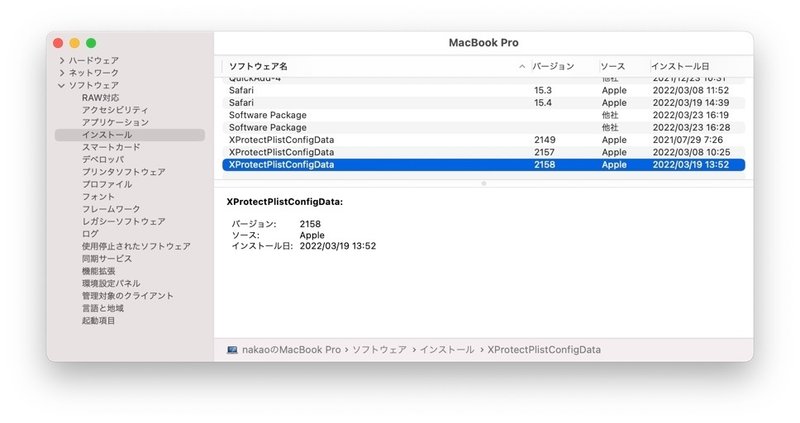This screenshot has height=423, width=800.
Task: Sort by ソース column header
Action: pyautogui.click(x=612, y=66)
